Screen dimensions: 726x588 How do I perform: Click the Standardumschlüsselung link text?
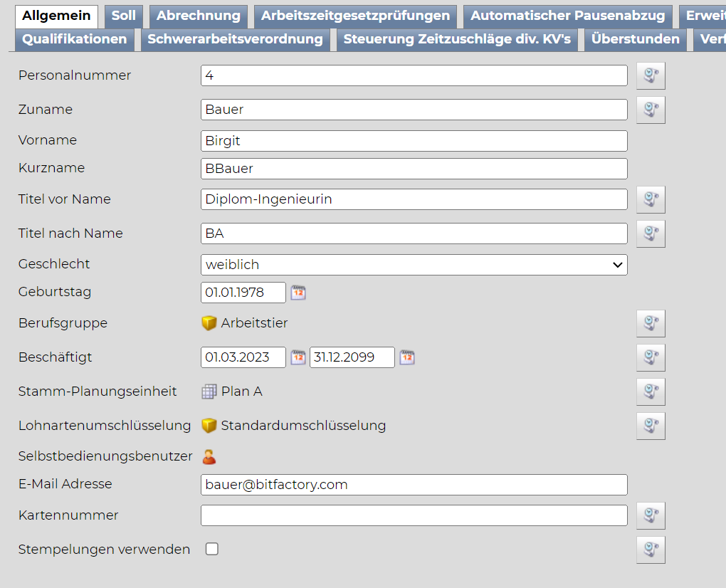click(303, 426)
